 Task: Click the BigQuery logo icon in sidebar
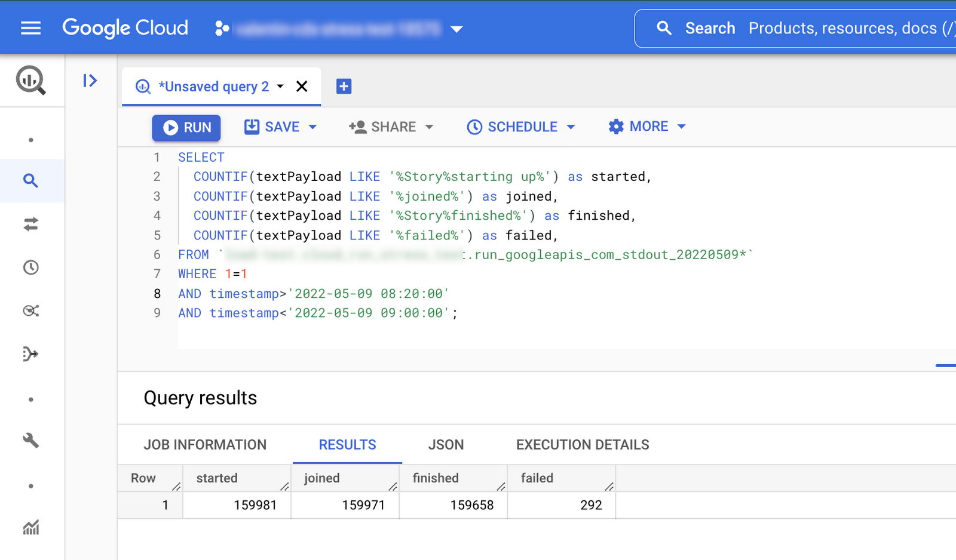(30, 80)
